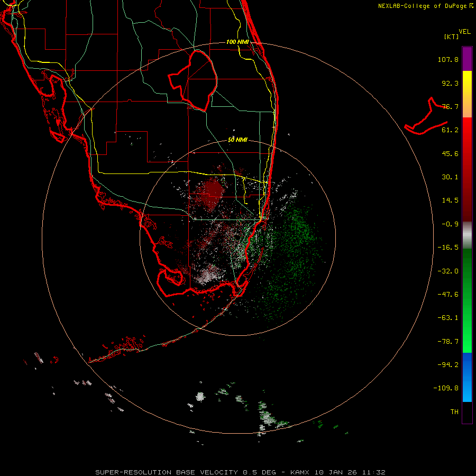
Task: Pick the gray near-zero segment of the color bar
Action: (x=467, y=235)
